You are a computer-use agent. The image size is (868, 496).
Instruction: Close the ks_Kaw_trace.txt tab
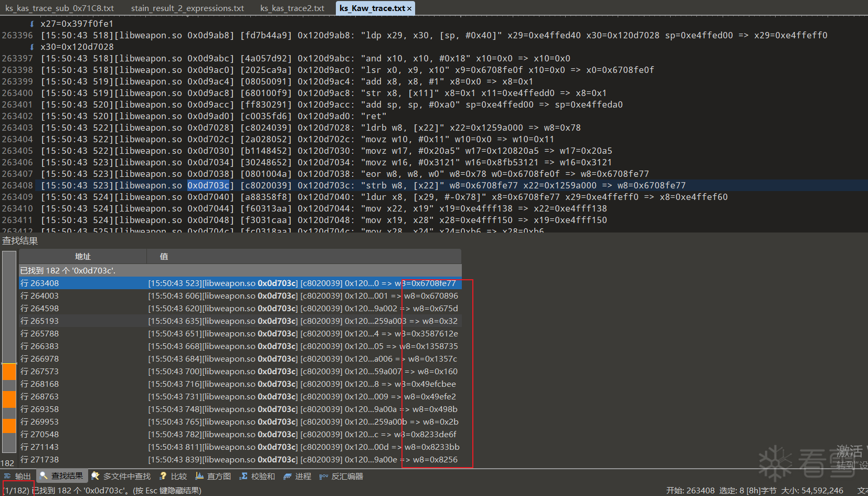(409, 8)
